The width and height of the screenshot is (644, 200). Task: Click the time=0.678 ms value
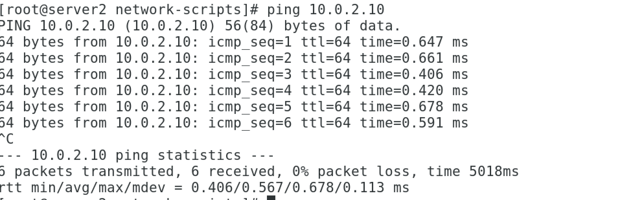(414, 107)
